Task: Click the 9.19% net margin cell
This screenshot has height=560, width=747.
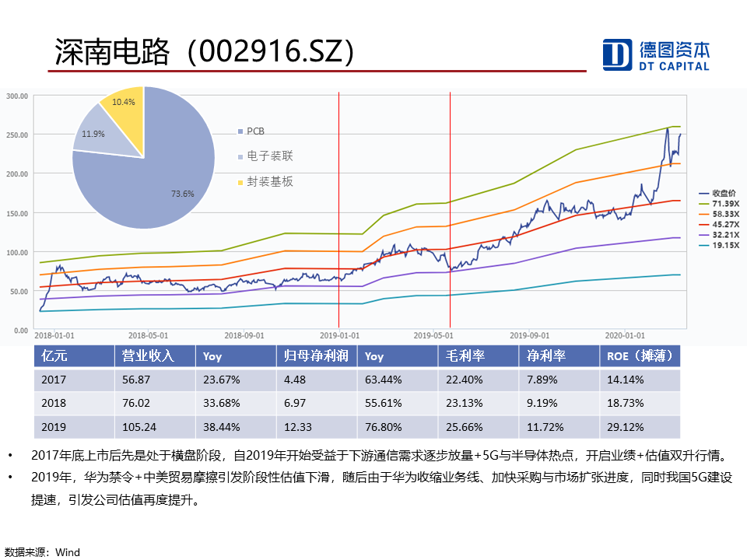Action: 559,404
